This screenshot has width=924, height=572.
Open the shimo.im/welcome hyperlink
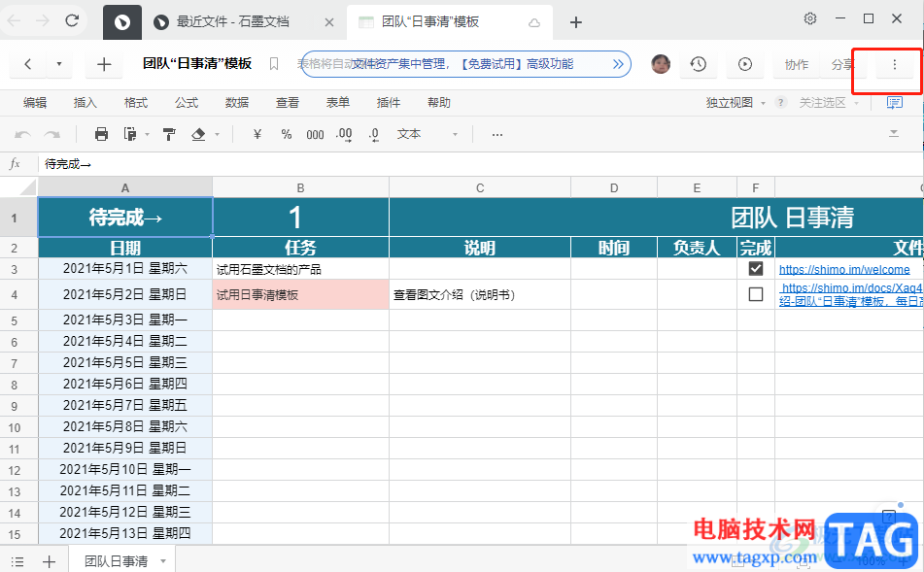click(x=844, y=269)
